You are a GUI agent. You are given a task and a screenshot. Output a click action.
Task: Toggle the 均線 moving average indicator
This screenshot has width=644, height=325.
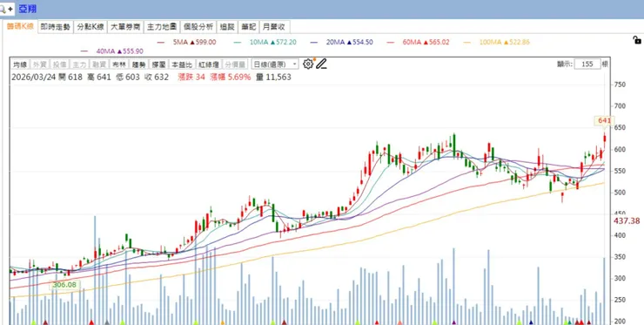[x=19, y=64]
